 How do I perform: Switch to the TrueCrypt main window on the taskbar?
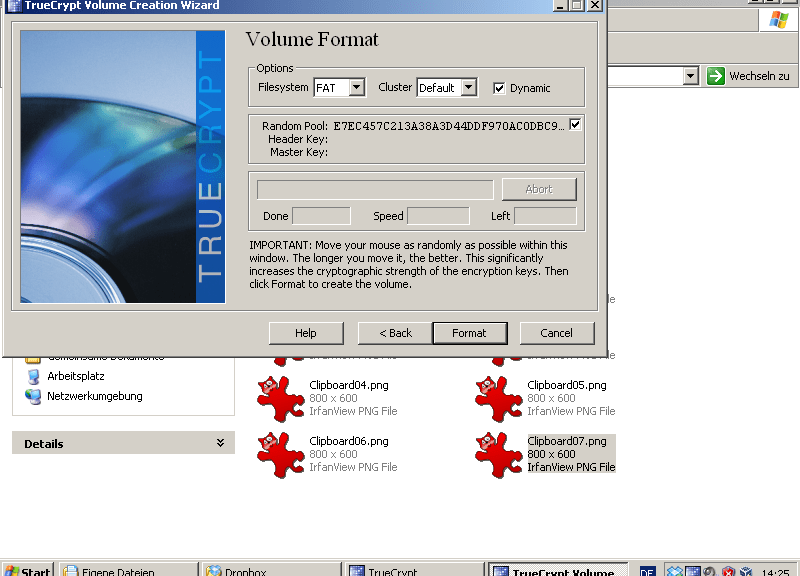point(415,570)
